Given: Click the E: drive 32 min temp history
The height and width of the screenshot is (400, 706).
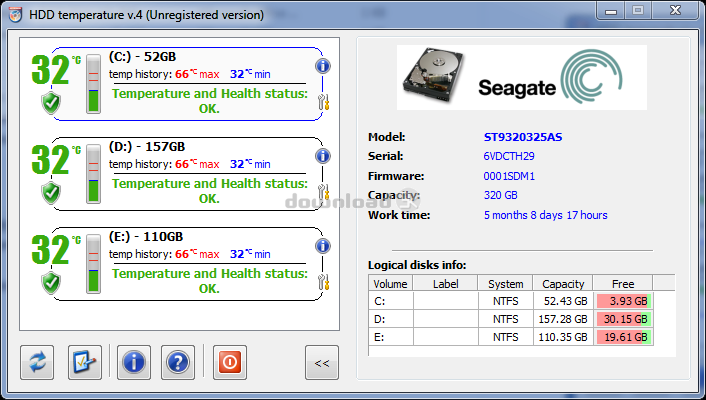Looking at the screenshot, I should [250, 254].
